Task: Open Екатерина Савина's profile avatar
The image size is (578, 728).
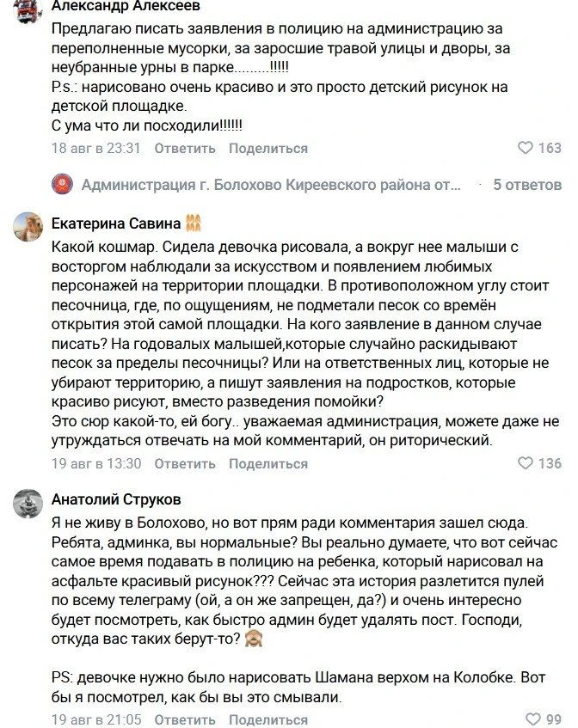Action: point(28,227)
